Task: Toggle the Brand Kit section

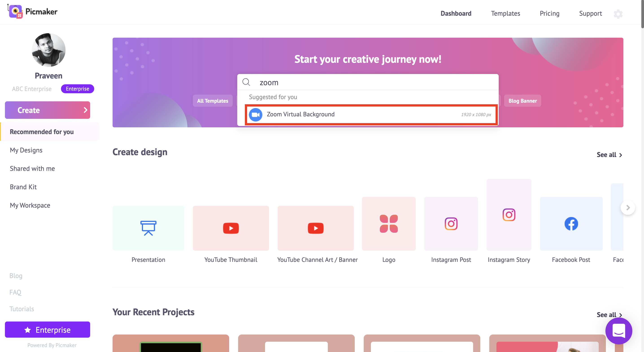Action: 23,186
